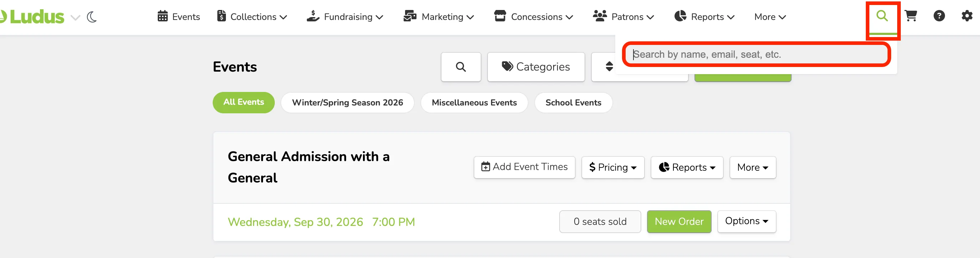Image resolution: width=980 pixels, height=258 pixels.
Task: Click Add Event Times button
Action: 524,167
